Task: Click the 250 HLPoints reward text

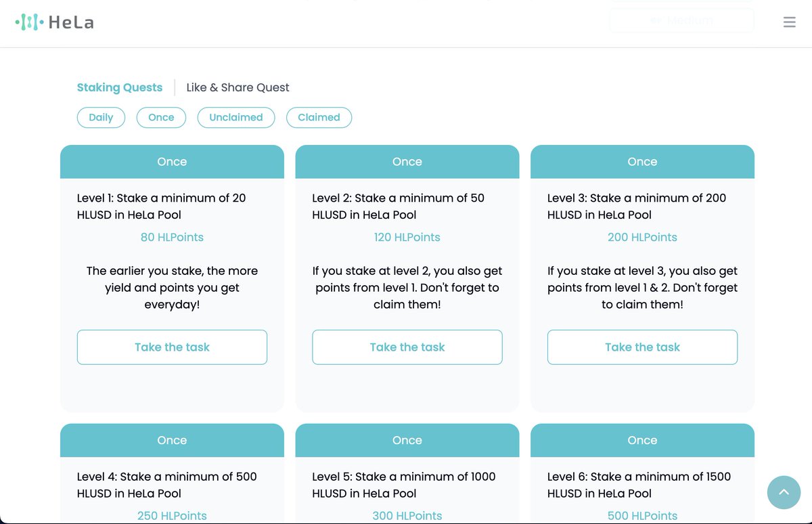Action: point(172,516)
